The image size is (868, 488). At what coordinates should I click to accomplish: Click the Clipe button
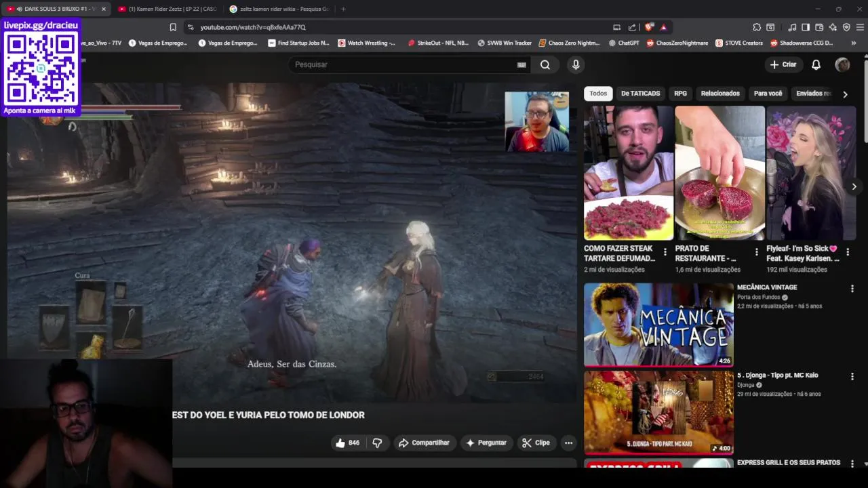[x=536, y=443]
